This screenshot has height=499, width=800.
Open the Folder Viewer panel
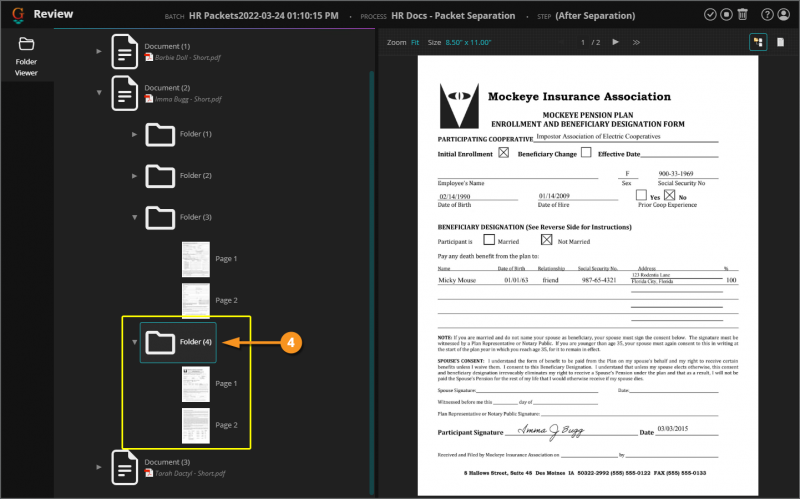pos(26,56)
